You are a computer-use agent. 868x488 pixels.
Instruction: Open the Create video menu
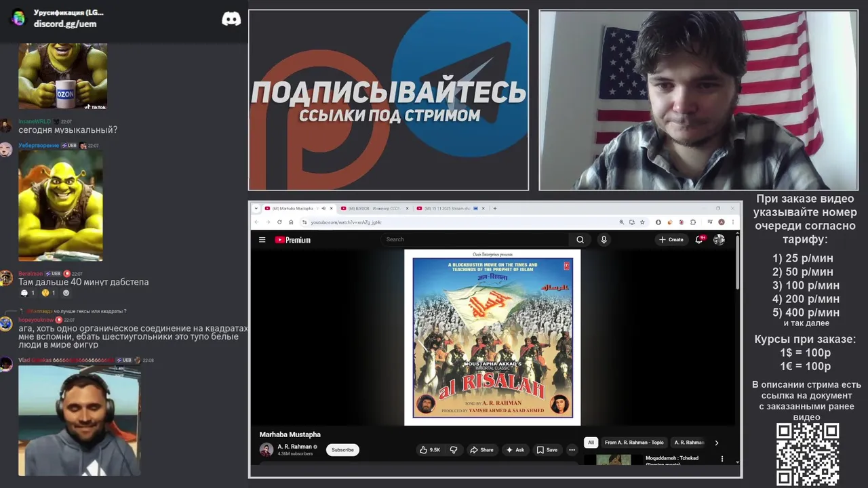[x=671, y=239]
